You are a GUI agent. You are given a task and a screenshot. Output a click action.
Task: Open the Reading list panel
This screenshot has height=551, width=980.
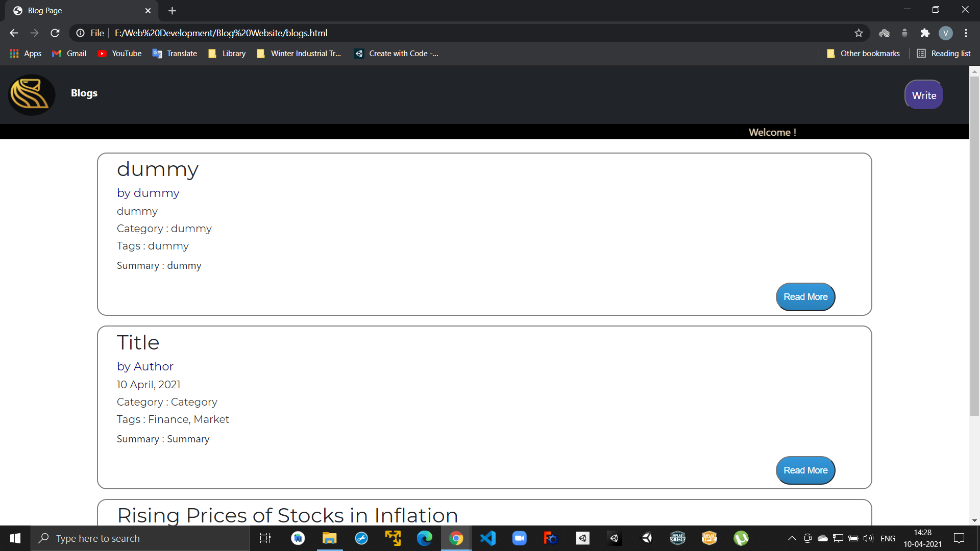coord(944,54)
